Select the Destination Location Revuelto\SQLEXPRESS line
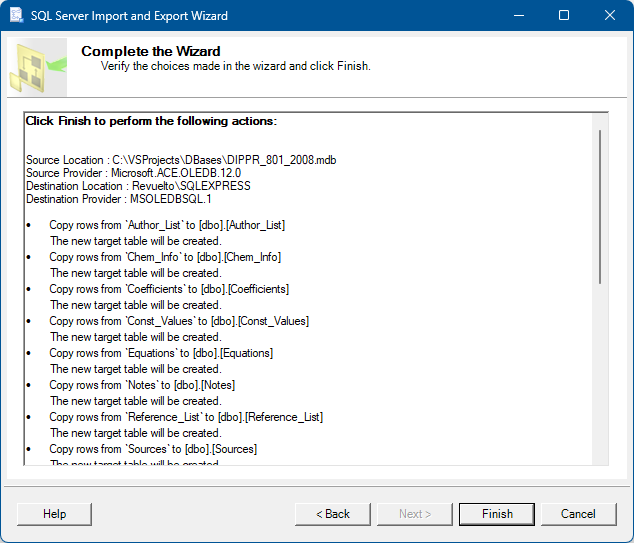Screen dimensions: 634x543 (x=138, y=186)
